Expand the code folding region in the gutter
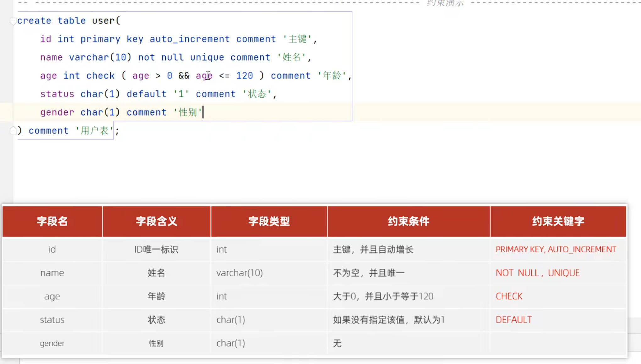This screenshot has height=364, width=641. 13,21
